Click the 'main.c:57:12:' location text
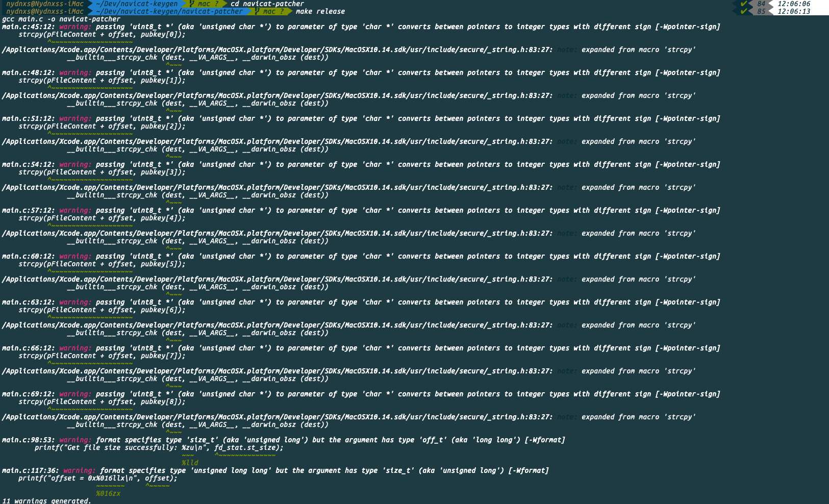The image size is (829, 504). [29, 210]
